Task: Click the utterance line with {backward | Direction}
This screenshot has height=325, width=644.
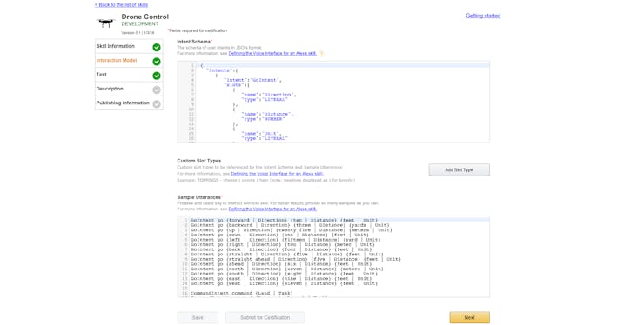Action: [x=290, y=225]
